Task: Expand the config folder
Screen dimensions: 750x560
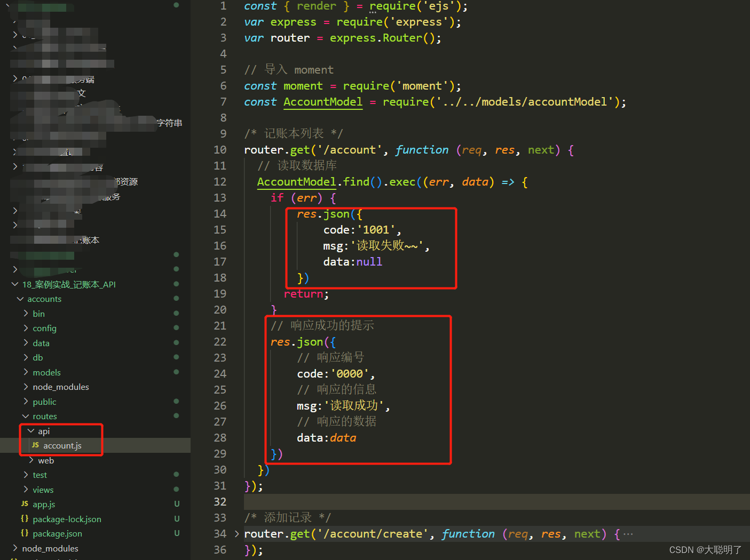Action: (x=26, y=328)
